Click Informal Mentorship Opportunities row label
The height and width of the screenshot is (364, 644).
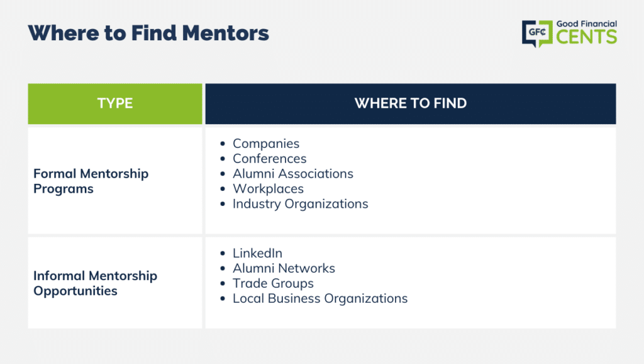(96, 283)
